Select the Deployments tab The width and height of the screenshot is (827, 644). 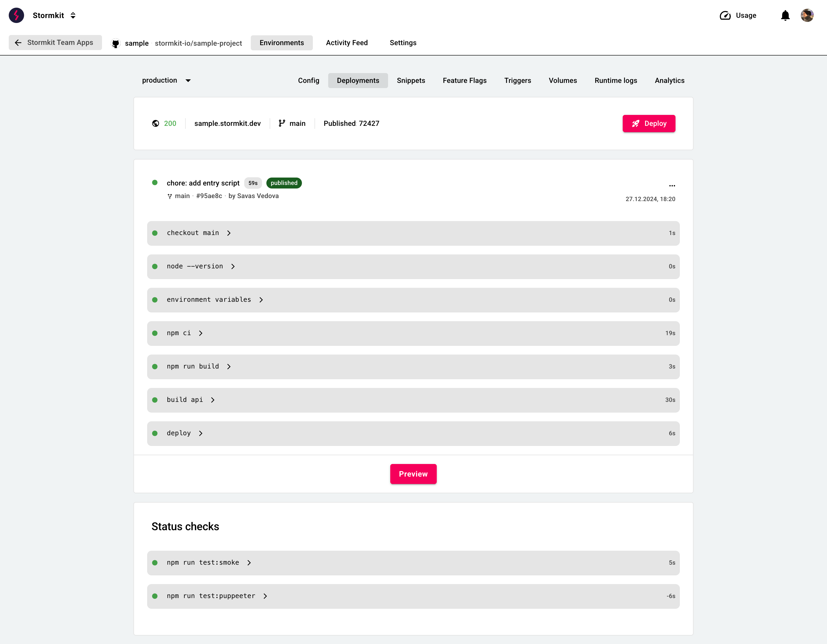[358, 80]
